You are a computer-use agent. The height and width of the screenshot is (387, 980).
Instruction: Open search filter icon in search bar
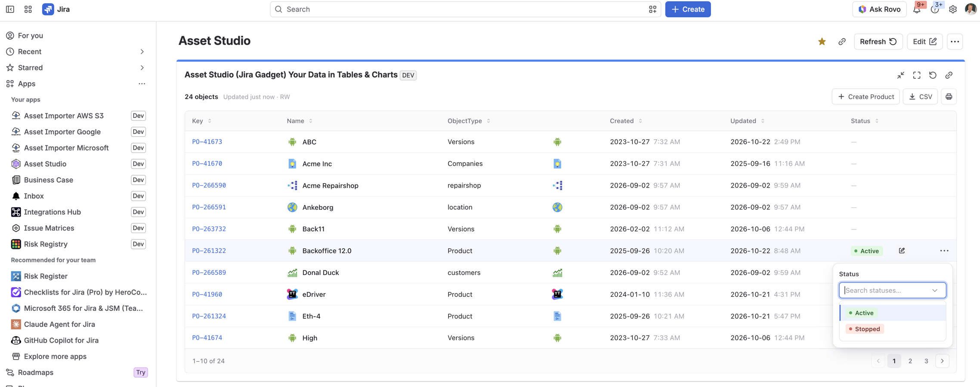point(652,9)
